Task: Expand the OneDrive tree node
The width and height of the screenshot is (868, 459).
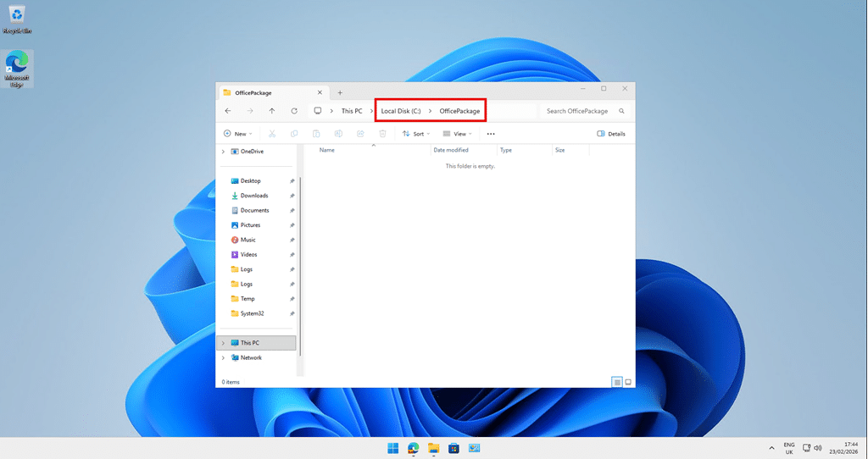Action: coord(223,152)
